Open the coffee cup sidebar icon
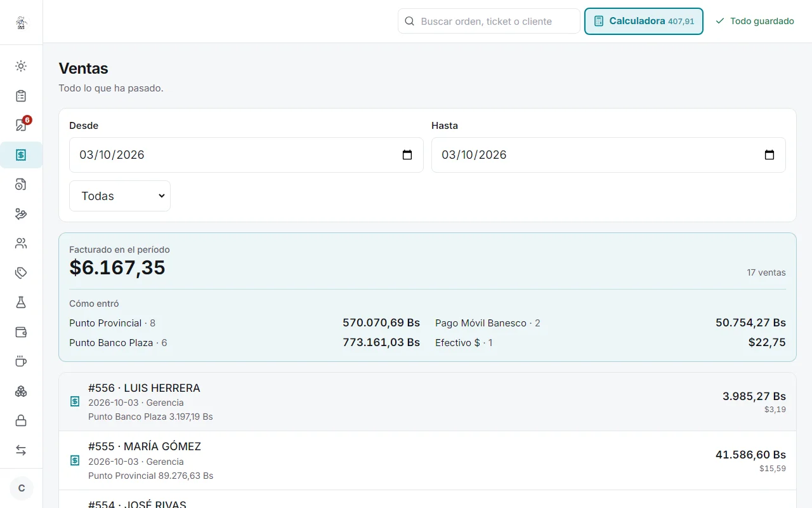The image size is (812, 508). (21, 361)
